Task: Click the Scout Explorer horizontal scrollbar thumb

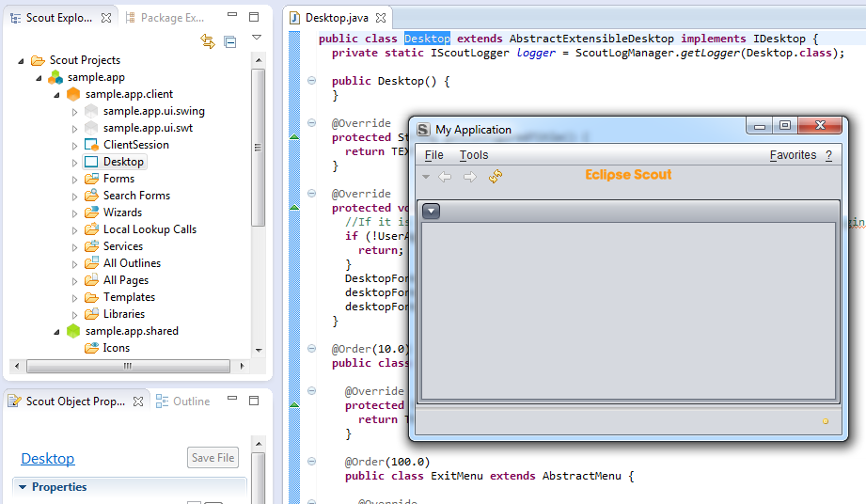Action: coord(128,366)
